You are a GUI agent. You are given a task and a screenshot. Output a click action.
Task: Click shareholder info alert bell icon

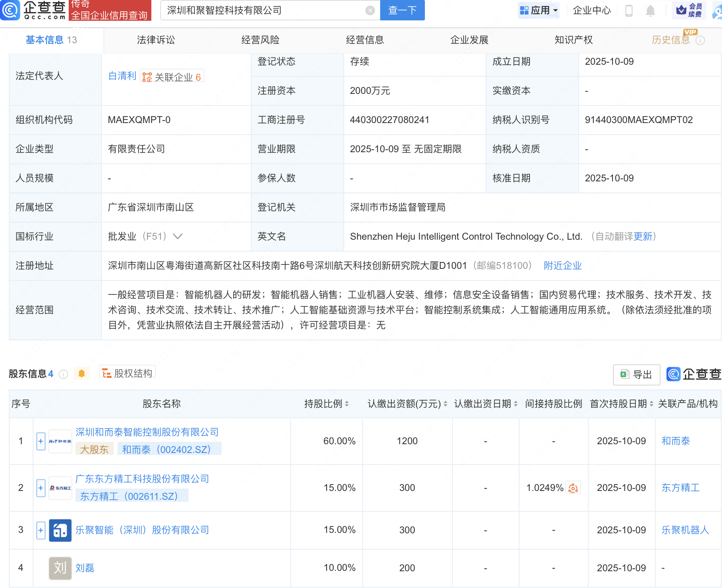pyautogui.click(x=82, y=373)
